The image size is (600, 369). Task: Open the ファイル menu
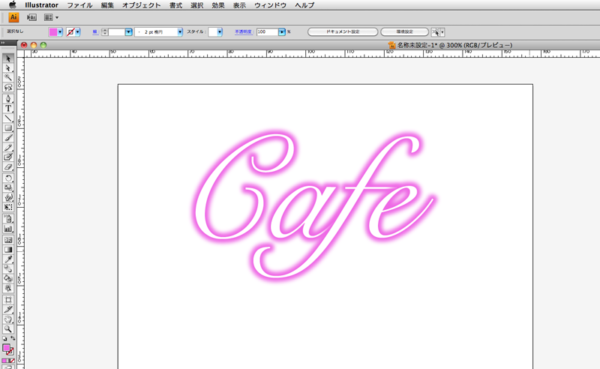click(x=80, y=5)
